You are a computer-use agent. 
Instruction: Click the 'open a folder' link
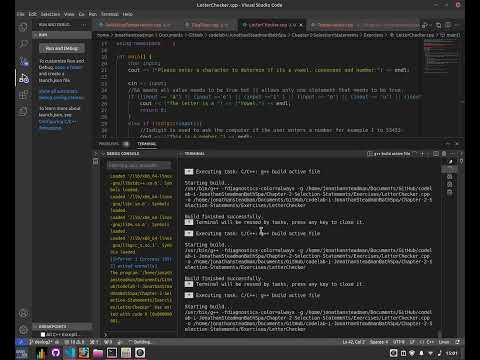click(68, 67)
